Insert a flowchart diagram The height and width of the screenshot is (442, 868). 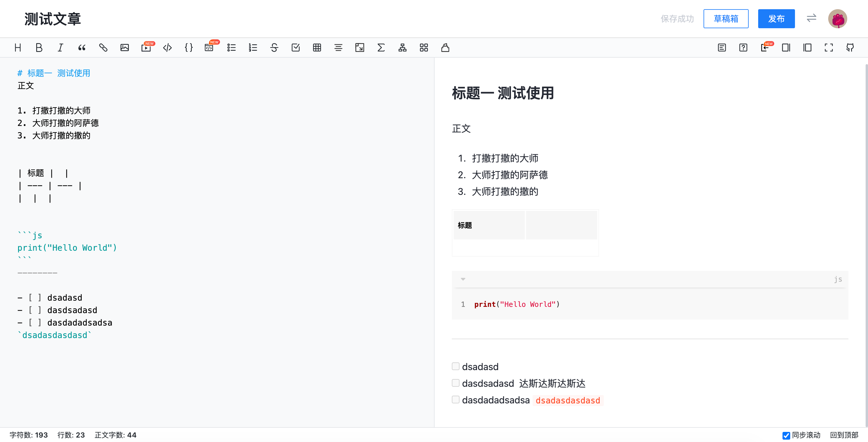point(402,48)
